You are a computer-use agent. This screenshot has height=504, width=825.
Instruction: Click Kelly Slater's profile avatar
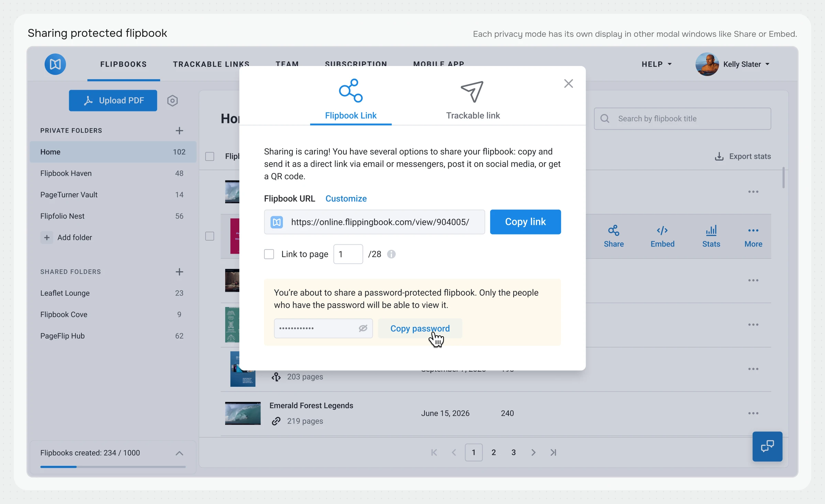coord(707,64)
